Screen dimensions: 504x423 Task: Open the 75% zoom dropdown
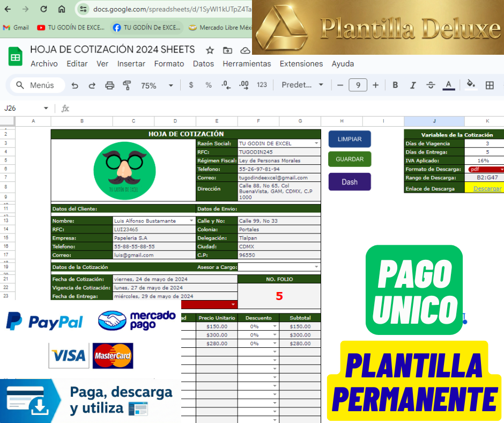click(x=157, y=85)
